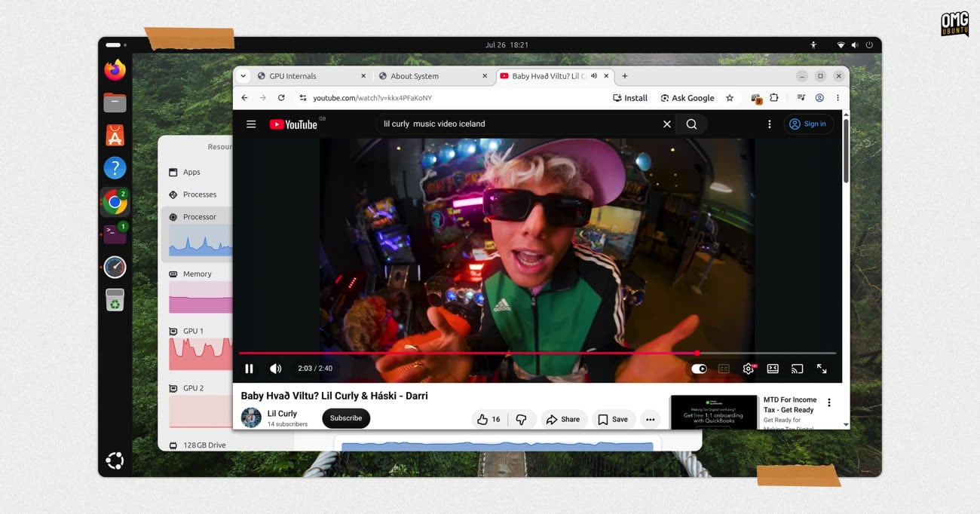This screenshot has width=980, height=514.
Task: Open the Chrome tab search dropdown arrow
Action: [x=243, y=76]
